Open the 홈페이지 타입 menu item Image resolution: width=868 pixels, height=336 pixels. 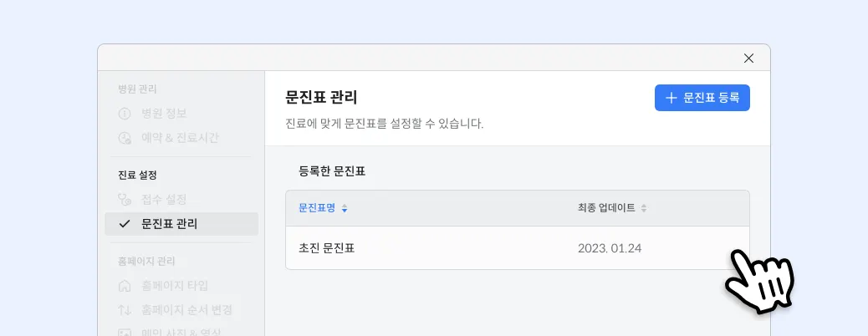coord(175,286)
